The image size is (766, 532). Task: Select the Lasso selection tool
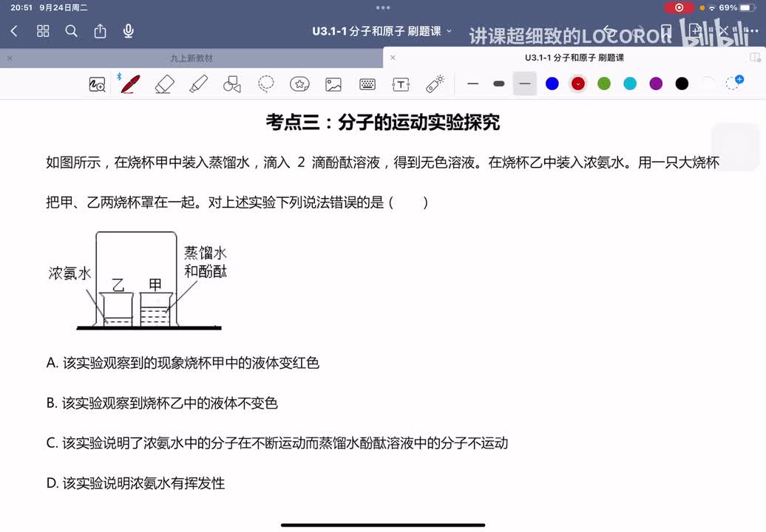point(265,84)
